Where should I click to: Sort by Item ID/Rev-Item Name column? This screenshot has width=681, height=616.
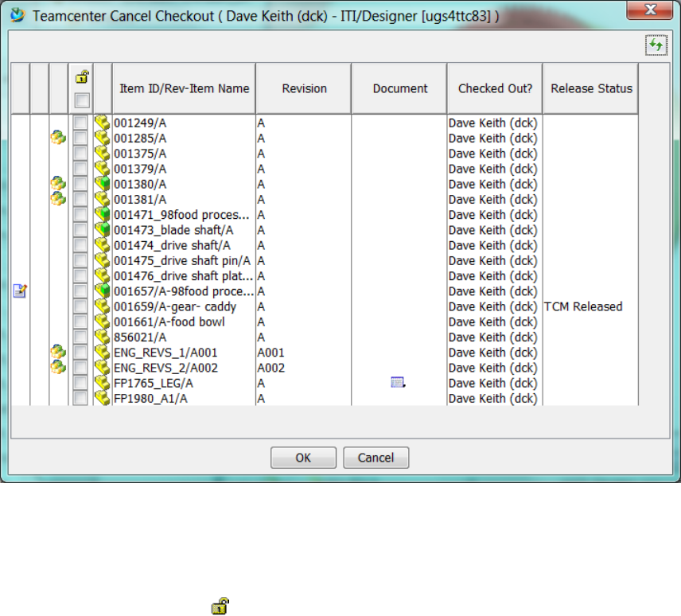tap(184, 88)
